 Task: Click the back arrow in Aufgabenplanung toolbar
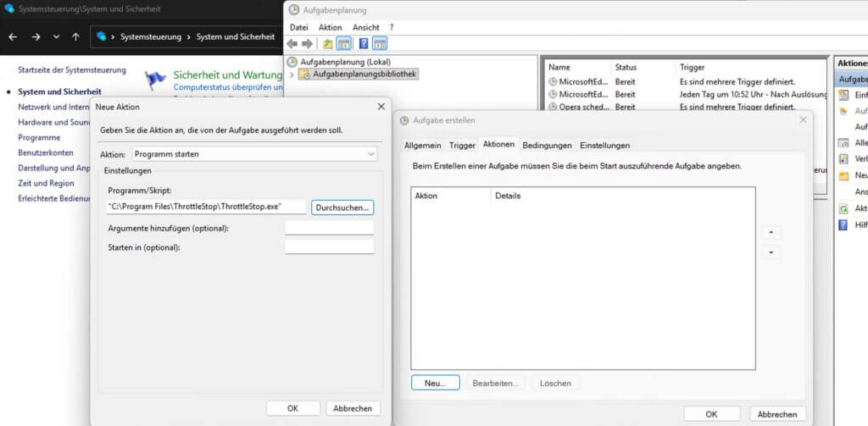(x=292, y=44)
